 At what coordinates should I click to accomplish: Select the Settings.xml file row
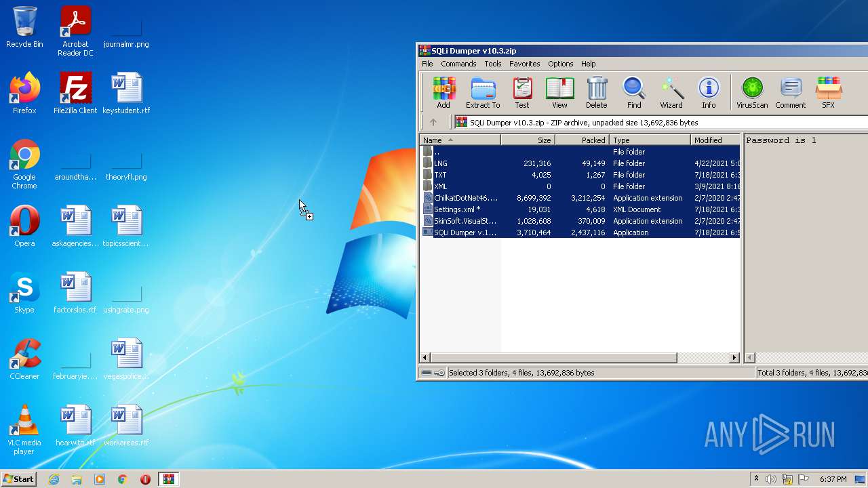tap(580, 209)
